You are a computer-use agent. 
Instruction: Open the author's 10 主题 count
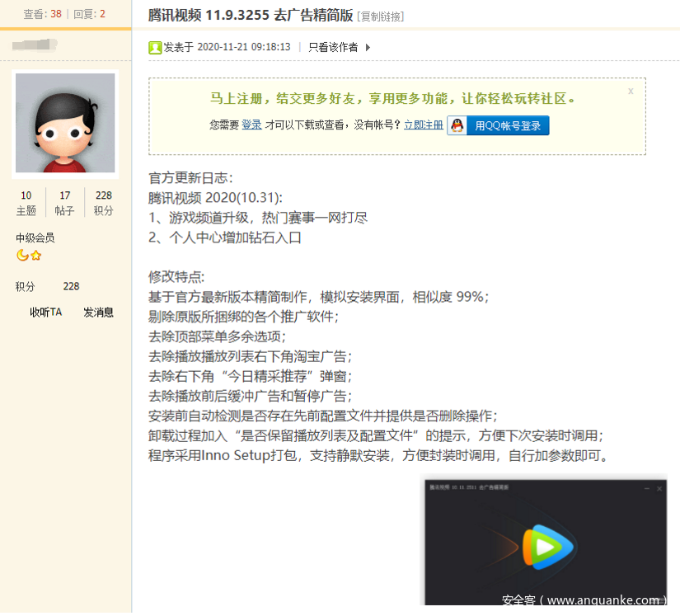point(26,203)
